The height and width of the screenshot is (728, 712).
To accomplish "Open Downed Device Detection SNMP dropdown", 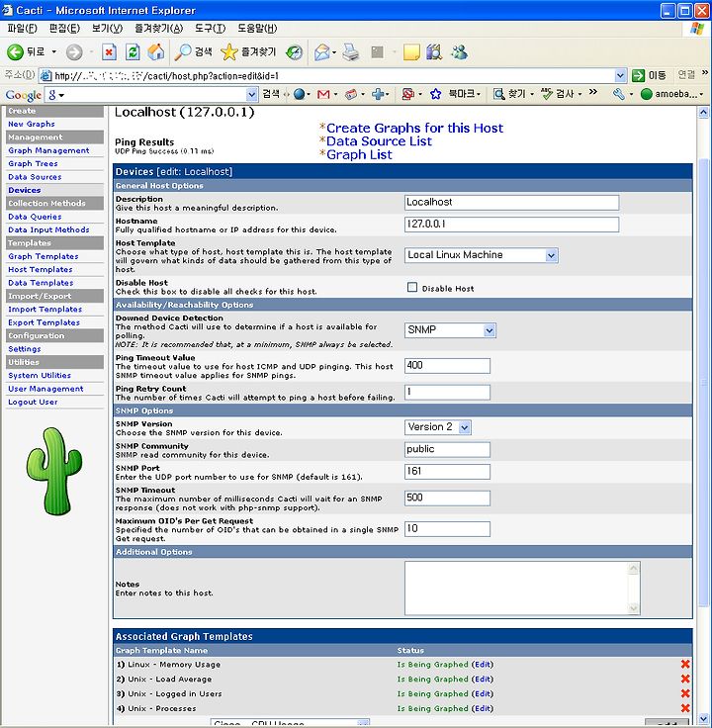I will click(489, 330).
